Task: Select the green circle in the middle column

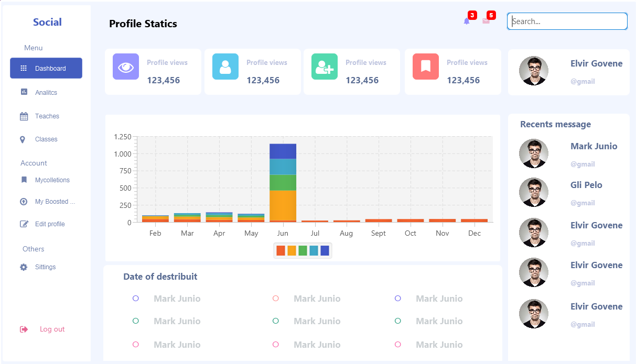Action: (276, 321)
